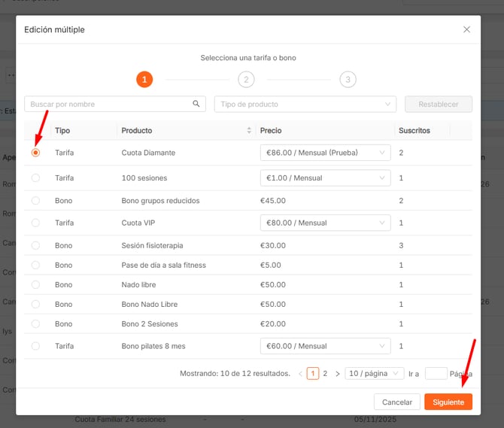Expand Cuota Diamante price dropdown
Screen dimensions: 504x428
(x=325, y=153)
